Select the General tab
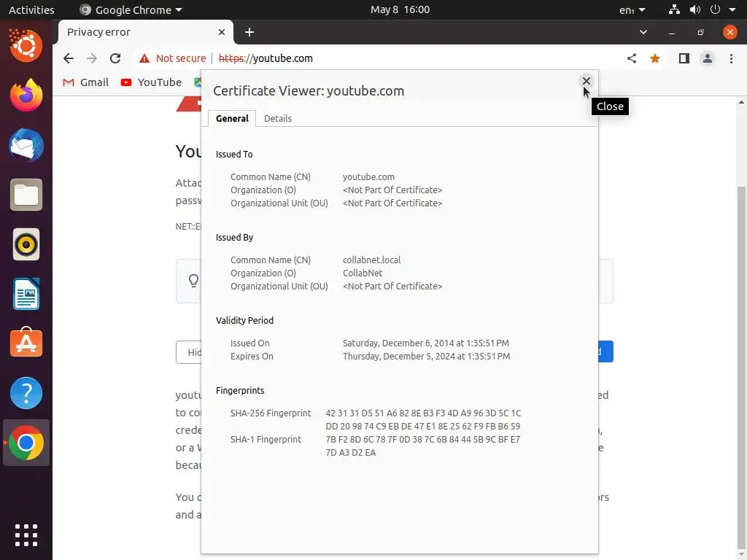 (232, 119)
